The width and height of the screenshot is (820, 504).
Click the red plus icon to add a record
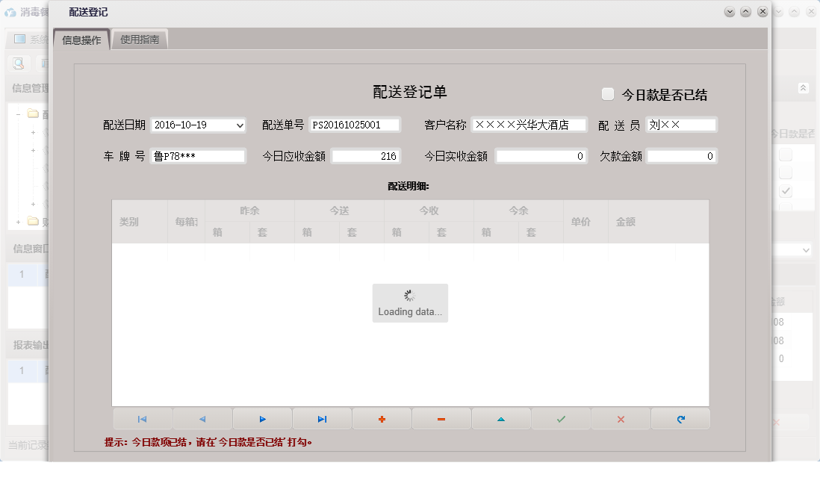click(x=382, y=418)
